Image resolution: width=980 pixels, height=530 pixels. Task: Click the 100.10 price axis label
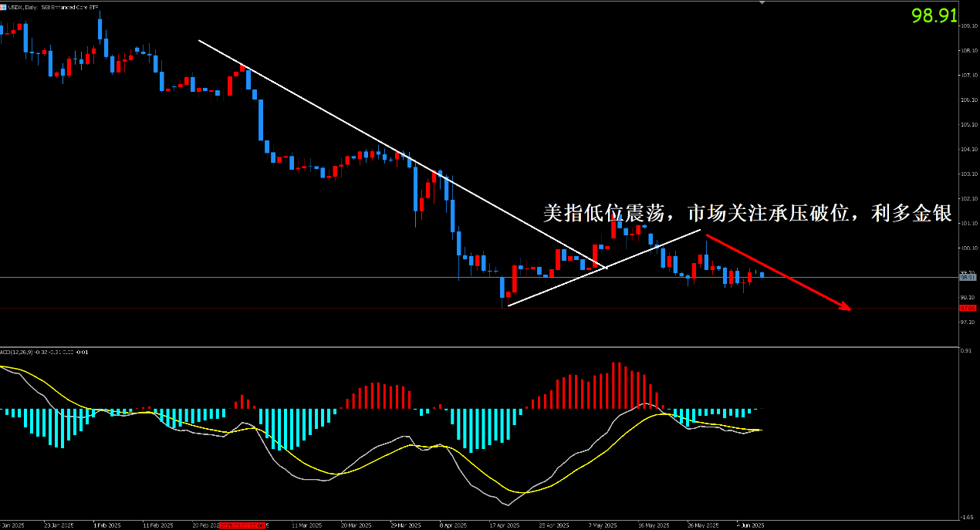point(969,248)
